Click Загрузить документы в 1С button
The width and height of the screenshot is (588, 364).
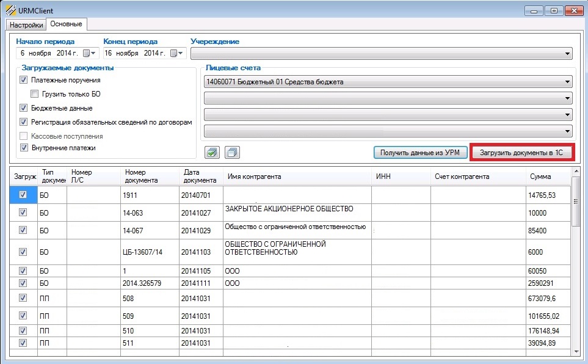(521, 152)
